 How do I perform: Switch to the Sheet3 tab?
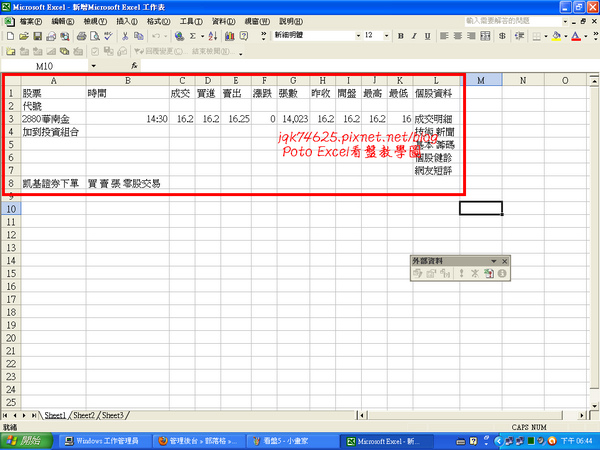113,415
